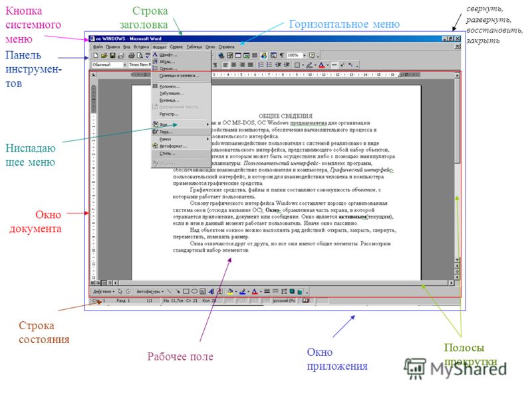Viewport: 532px width, 399px height.
Task: Create a new blank document
Action: pyautogui.click(x=96, y=55)
